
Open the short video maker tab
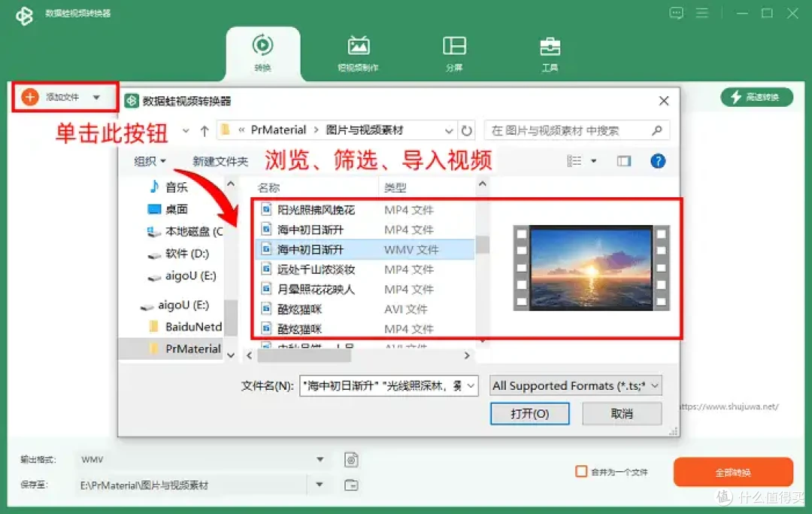(359, 53)
